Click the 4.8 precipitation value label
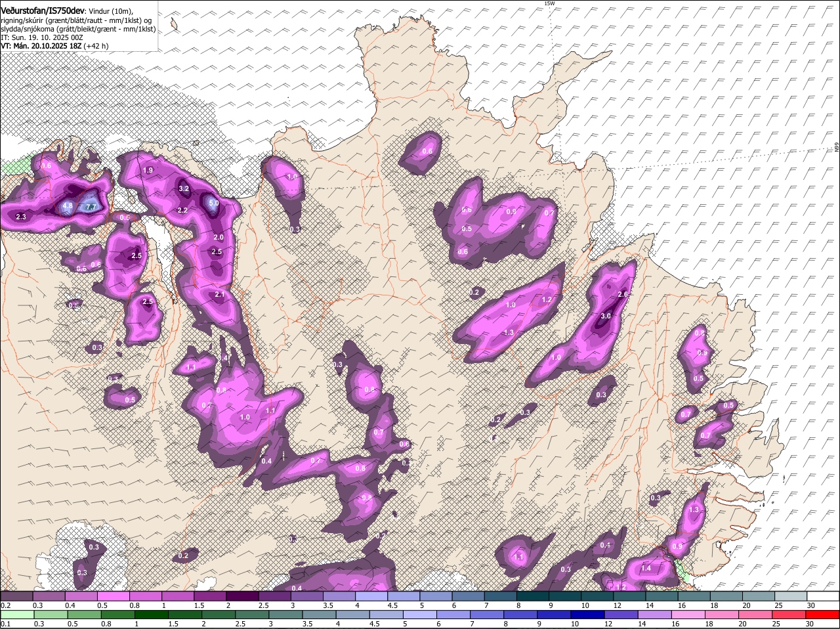Viewport: 840px width, 629px height. tap(68, 206)
